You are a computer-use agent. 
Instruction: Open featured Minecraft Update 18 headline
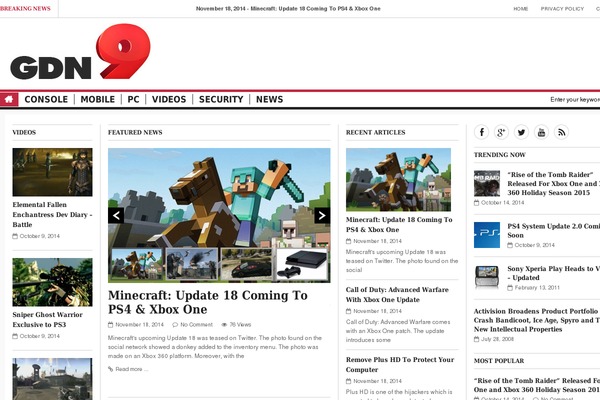(208, 302)
